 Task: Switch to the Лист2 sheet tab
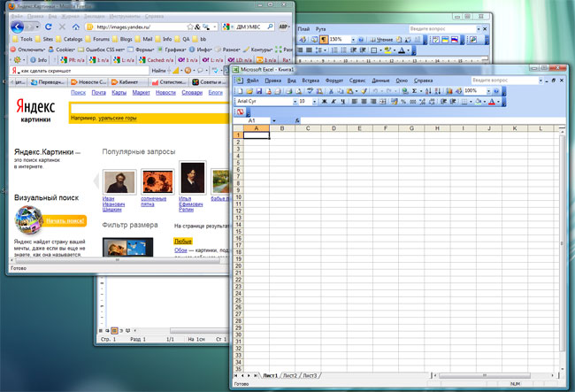[290, 375]
